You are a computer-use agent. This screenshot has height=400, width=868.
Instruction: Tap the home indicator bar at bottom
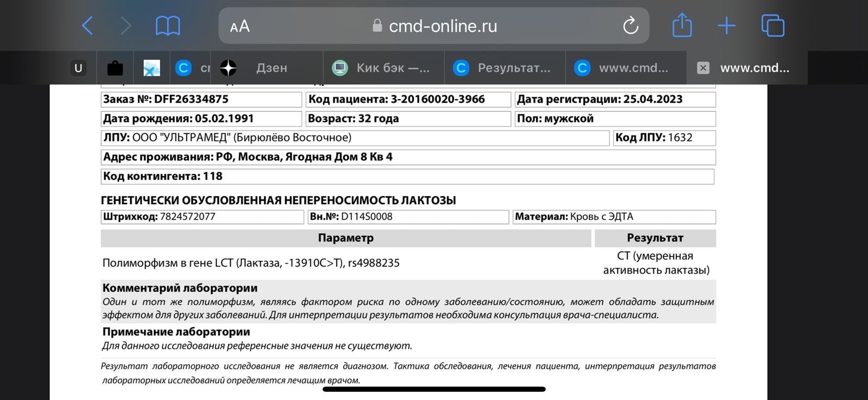pos(434,389)
